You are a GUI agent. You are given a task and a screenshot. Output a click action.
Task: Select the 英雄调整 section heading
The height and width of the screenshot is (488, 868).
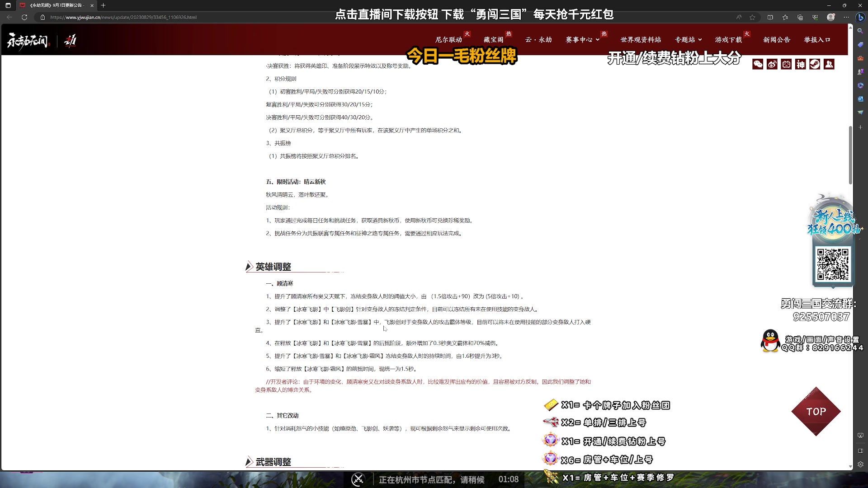click(273, 267)
